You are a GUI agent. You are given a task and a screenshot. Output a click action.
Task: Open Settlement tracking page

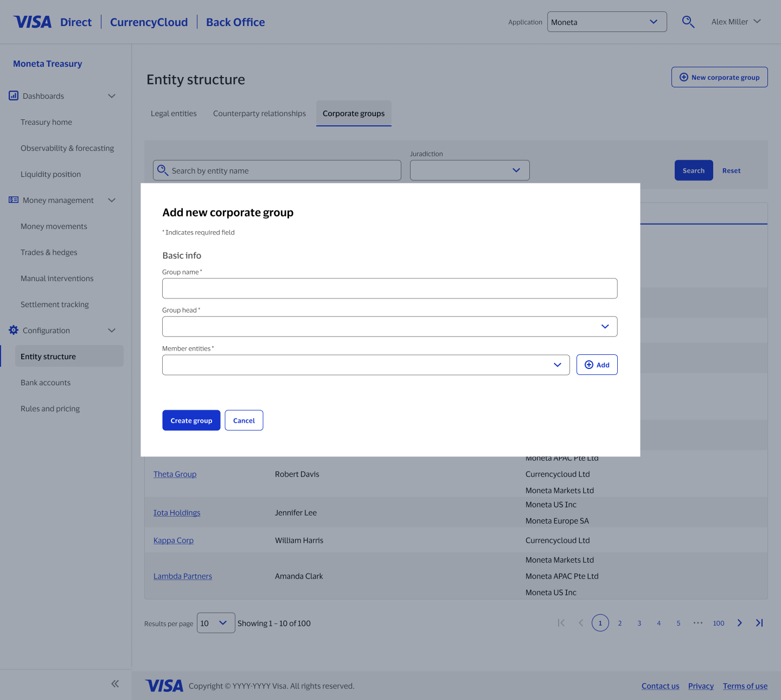tap(55, 304)
